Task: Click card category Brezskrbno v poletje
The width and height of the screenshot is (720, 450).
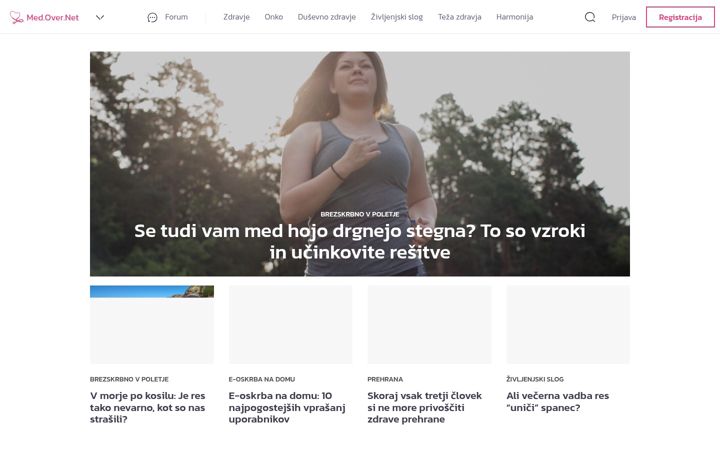Action: [x=129, y=379]
